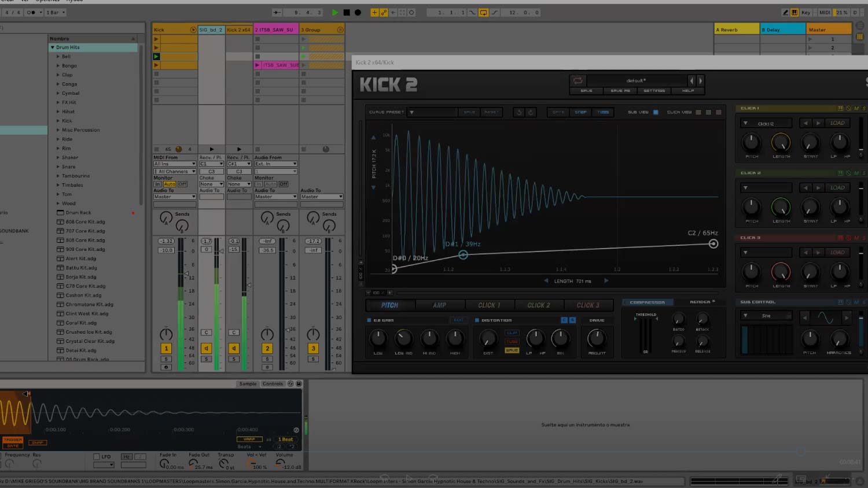Toggle the LFO checkbox in sample view
Screen dimensions: 868x488
pos(97,457)
